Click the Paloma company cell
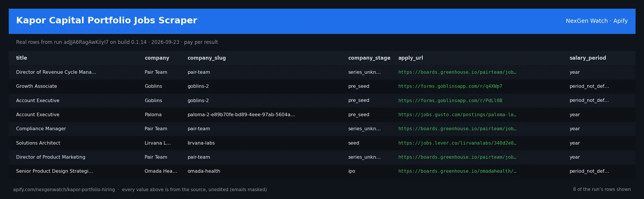Image resolution: width=644 pixels, height=199 pixels. pos(153,115)
